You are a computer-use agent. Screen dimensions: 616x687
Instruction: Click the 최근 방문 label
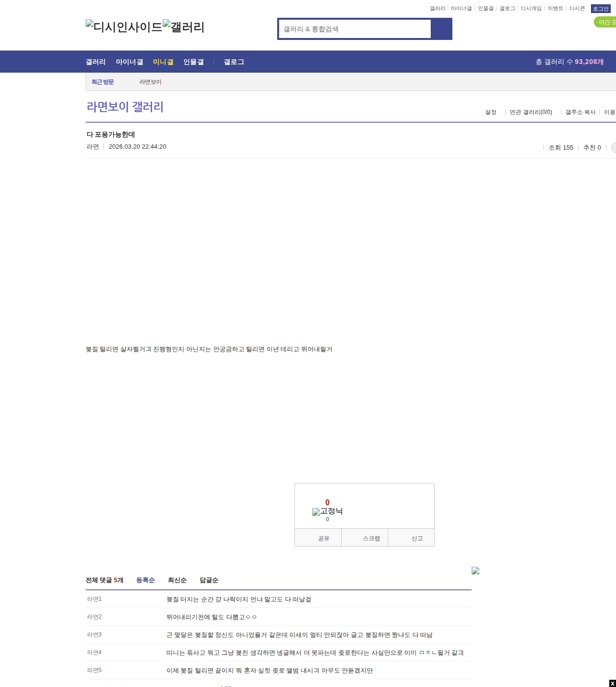point(103,82)
